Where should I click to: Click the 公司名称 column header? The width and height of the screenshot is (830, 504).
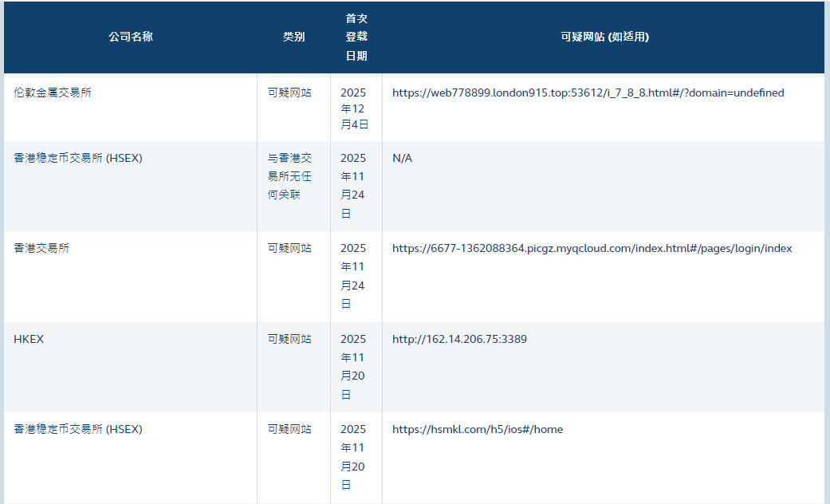[x=130, y=37]
